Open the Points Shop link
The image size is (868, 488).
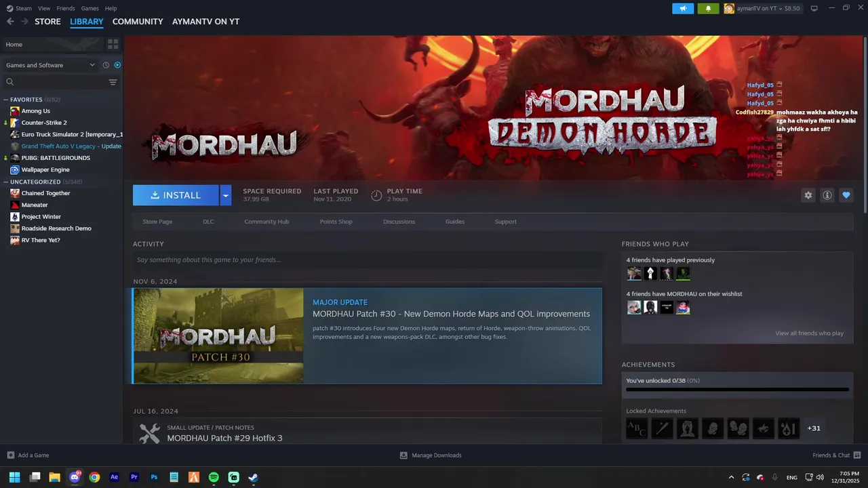click(336, 222)
